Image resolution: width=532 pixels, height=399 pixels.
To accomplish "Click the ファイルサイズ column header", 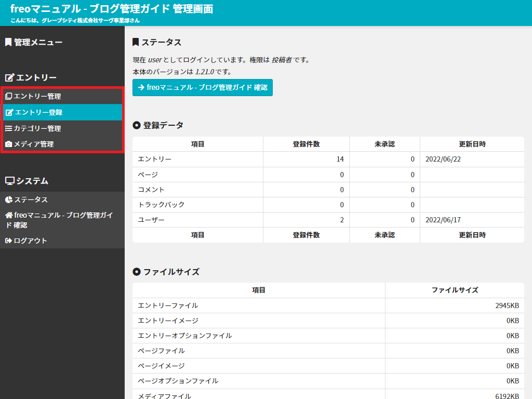I will [x=455, y=290].
